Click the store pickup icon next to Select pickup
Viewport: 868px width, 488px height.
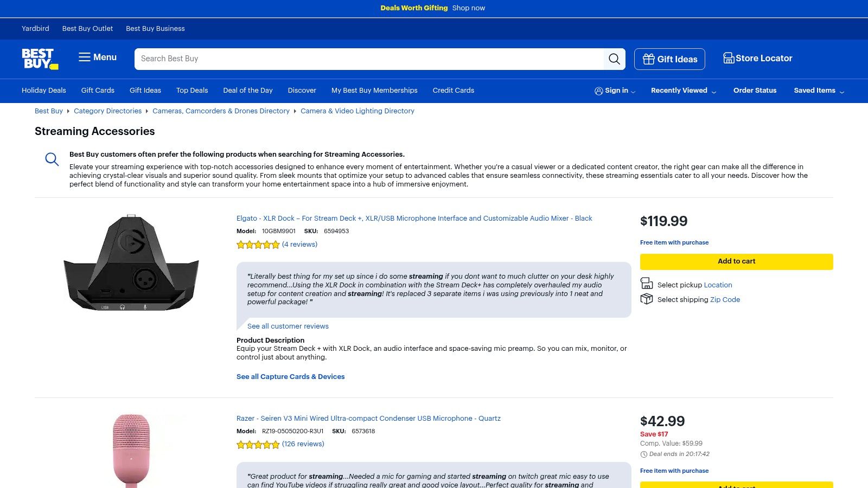[647, 283]
